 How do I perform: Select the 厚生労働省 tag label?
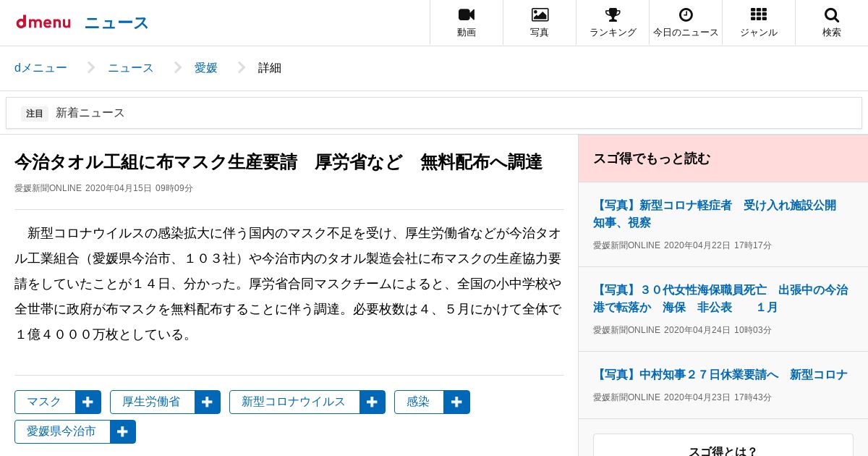[152, 402]
